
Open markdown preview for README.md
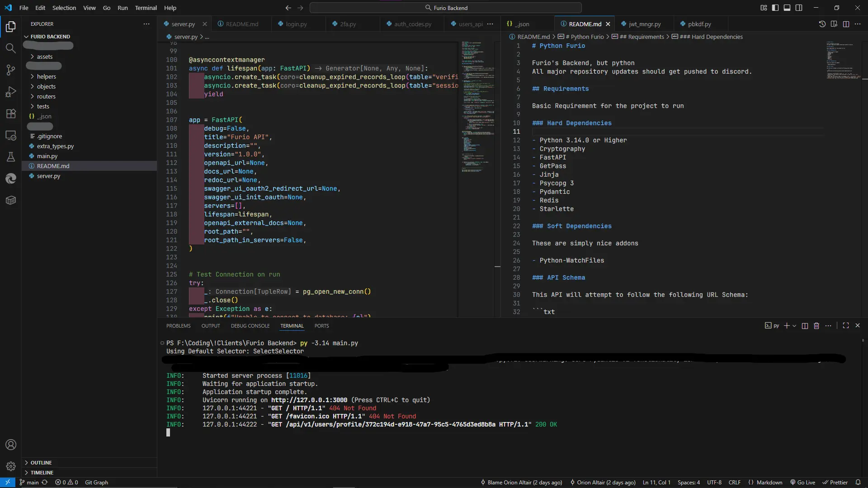[834, 24]
